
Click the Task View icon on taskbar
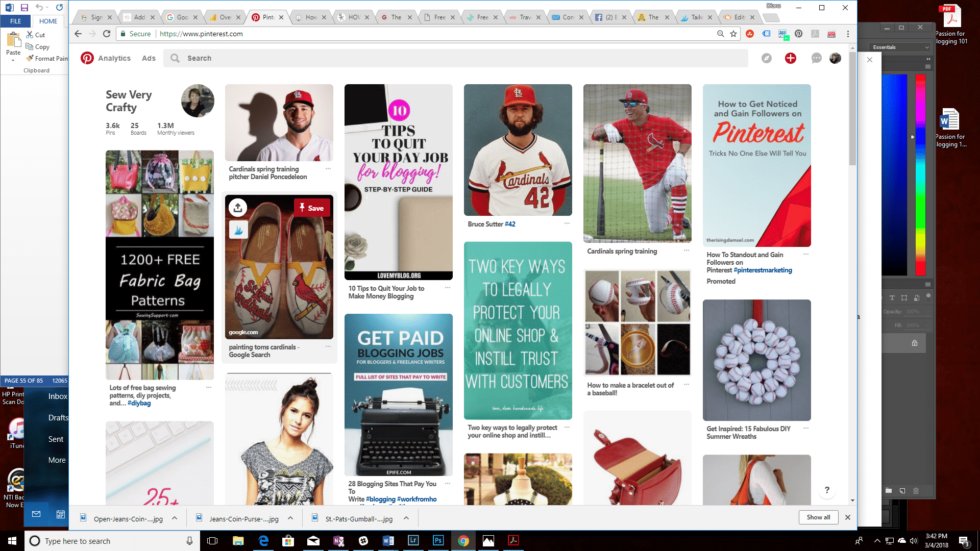212,541
